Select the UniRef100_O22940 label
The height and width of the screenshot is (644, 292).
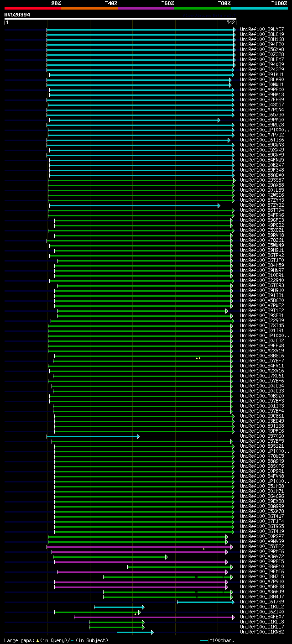click(262, 280)
